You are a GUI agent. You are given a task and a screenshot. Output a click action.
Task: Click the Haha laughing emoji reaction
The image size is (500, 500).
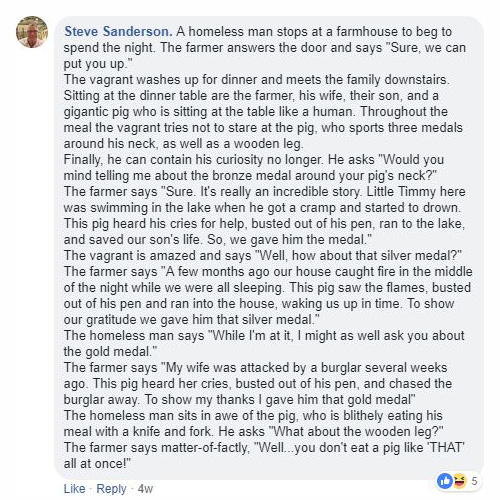[459, 481]
